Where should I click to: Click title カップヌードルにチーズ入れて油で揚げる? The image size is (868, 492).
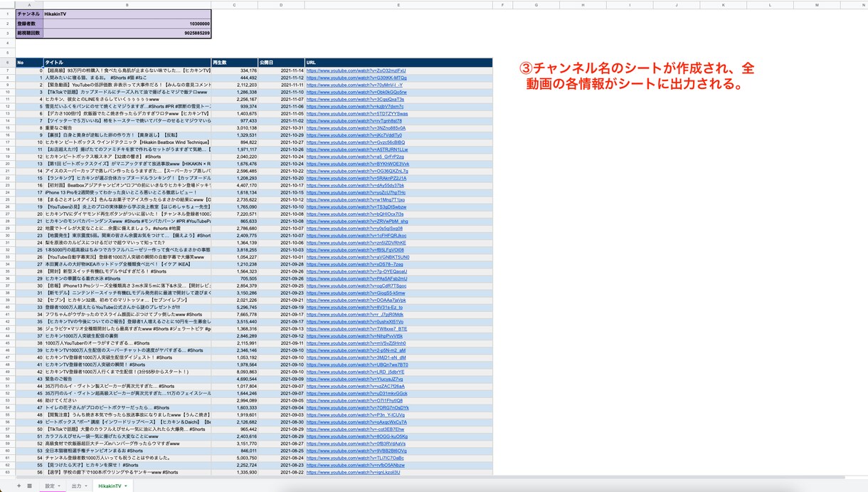pos(127,92)
